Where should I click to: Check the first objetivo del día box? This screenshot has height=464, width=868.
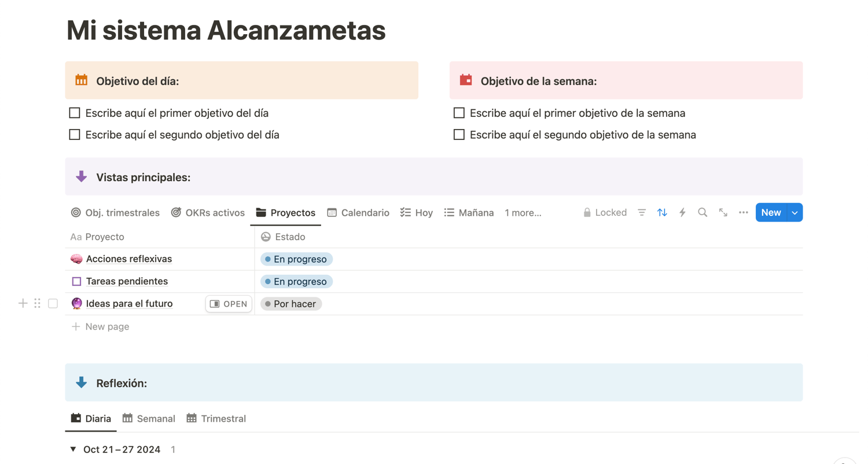pyautogui.click(x=74, y=113)
